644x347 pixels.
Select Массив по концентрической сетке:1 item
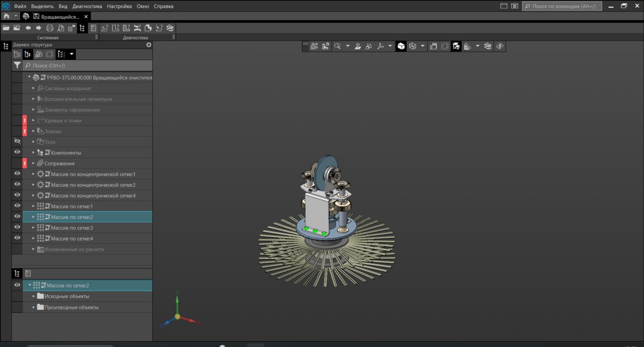93,174
